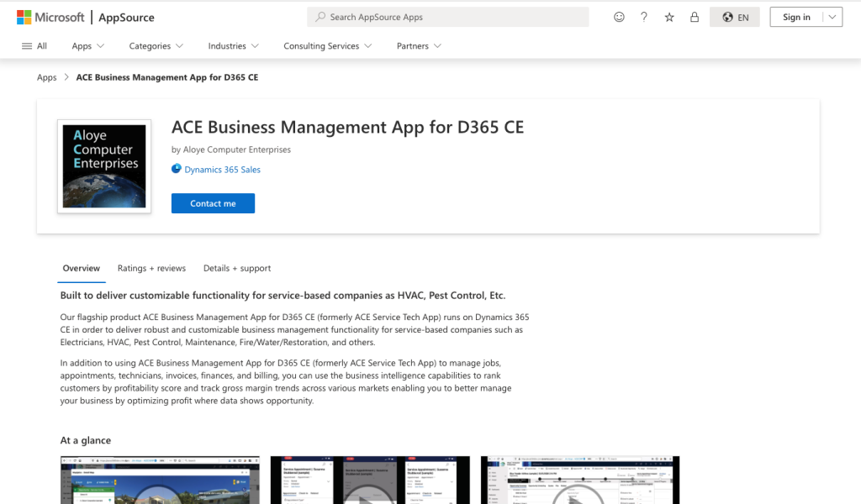
Task: Switch to Details + support tab
Action: (237, 268)
